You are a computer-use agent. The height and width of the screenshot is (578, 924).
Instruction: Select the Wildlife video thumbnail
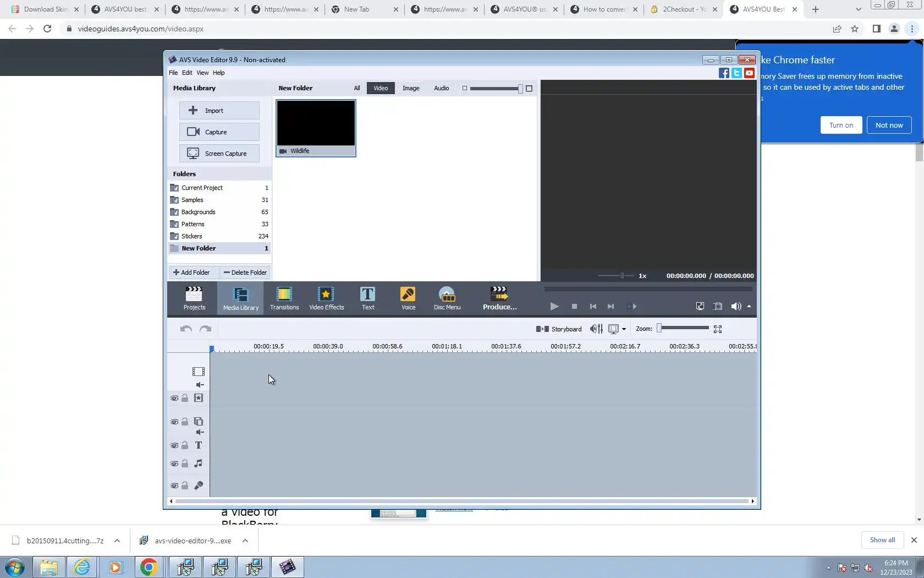tap(316, 128)
